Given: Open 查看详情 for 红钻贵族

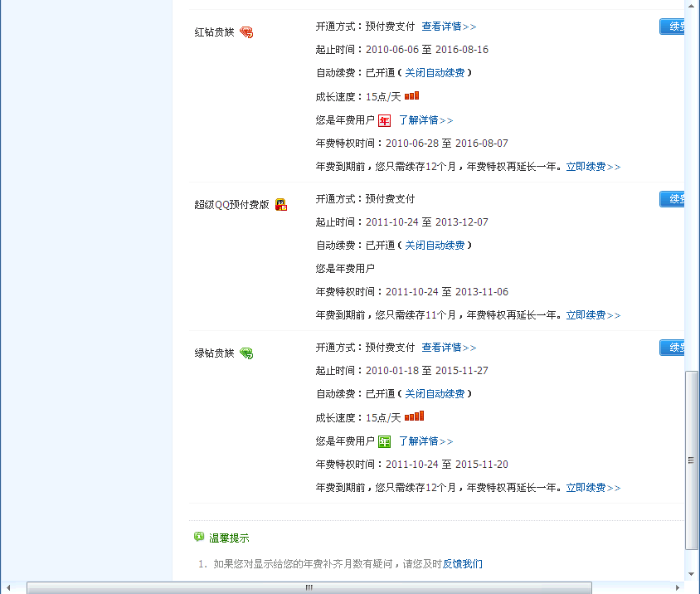Looking at the screenshot, I should pyautogui.click(x=449, y=27).
